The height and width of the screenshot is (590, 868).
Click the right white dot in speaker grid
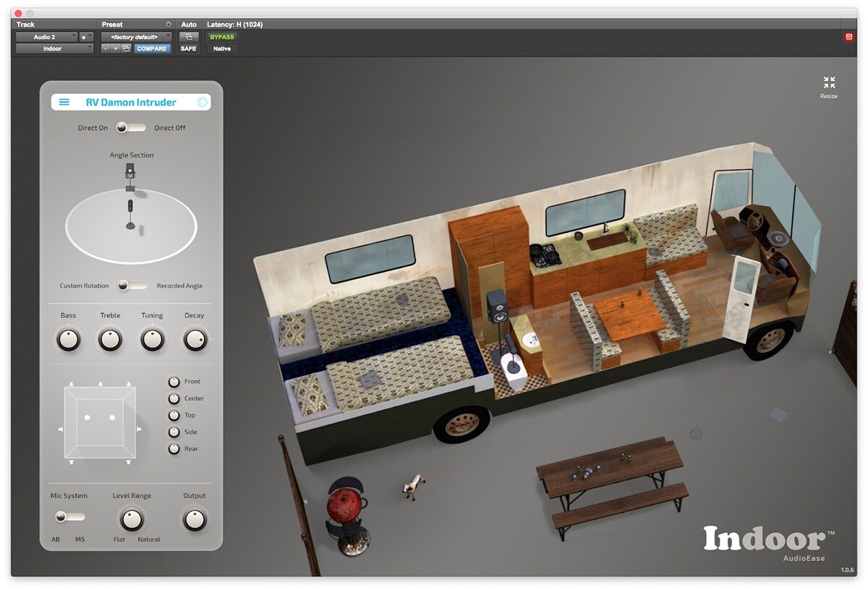pyautogui.click(x=112, y=417)
